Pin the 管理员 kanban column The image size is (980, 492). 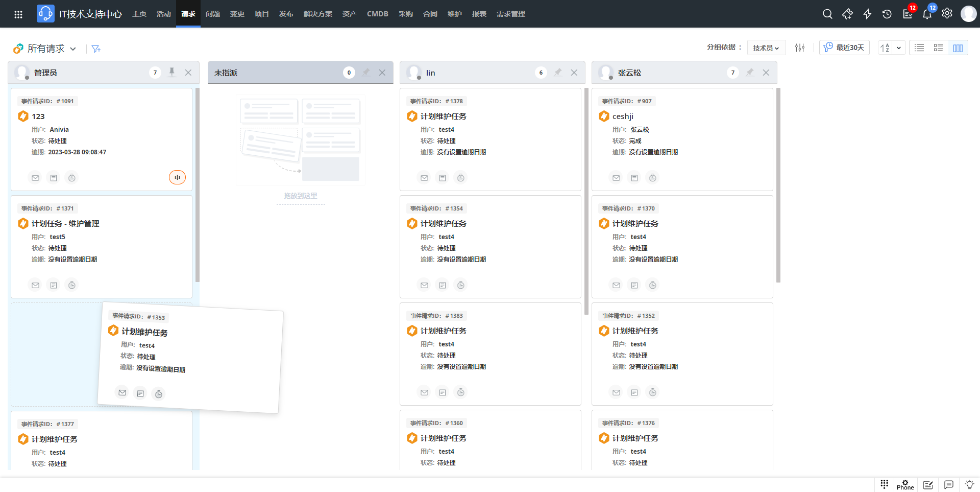pyautogui.click(x=172, y=73)
